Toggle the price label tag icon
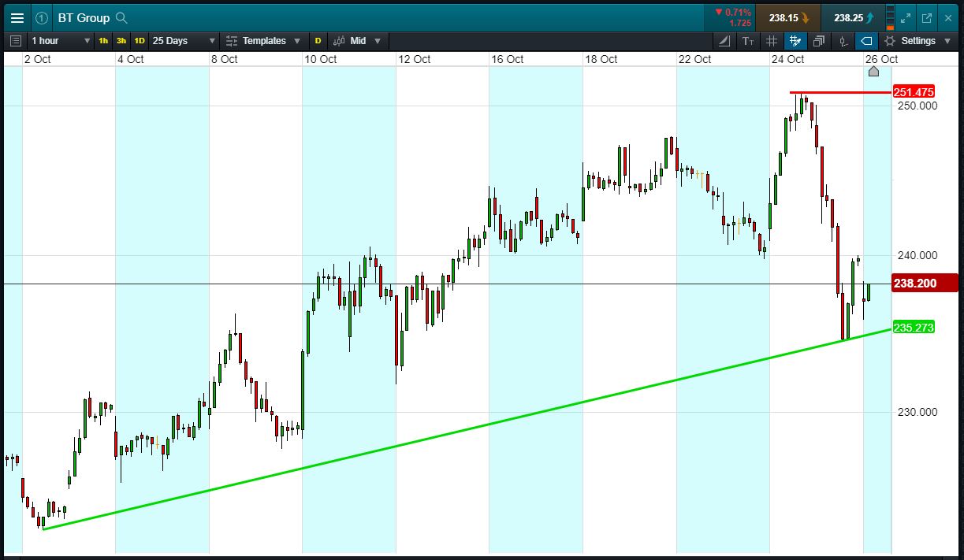 (866, 40)
